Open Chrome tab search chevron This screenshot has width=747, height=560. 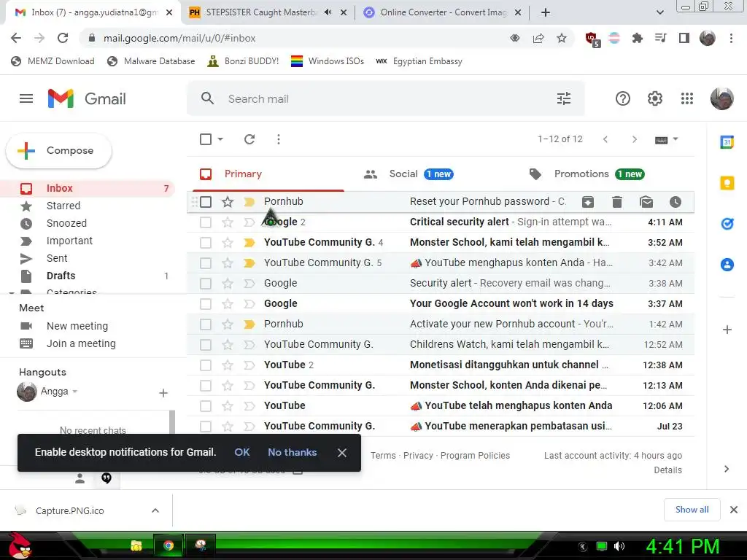click(659, 12)
